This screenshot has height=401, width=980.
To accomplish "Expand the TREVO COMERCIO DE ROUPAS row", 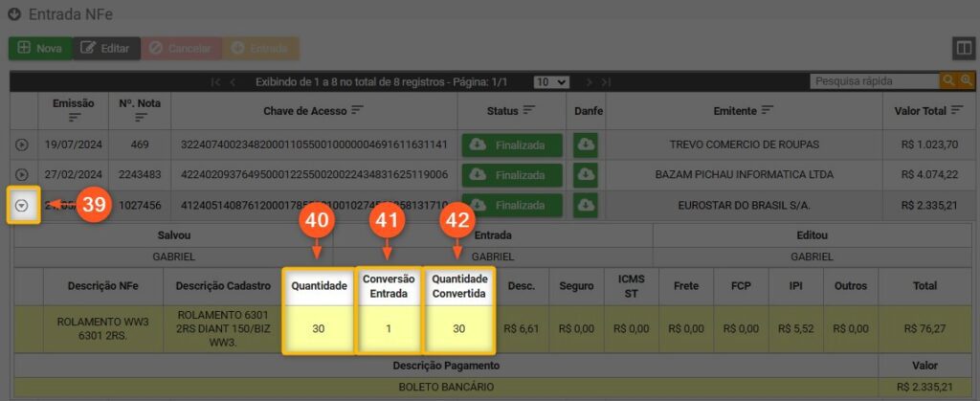I will click(x=22, y=145).
